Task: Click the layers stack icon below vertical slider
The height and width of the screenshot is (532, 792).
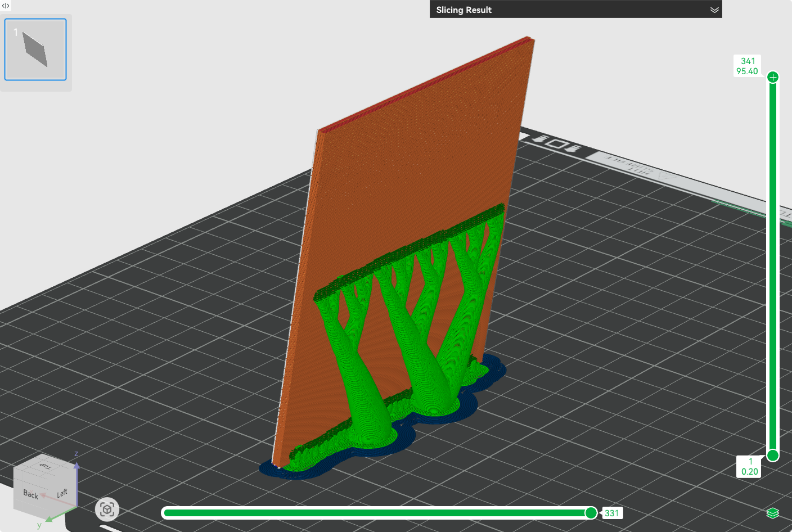Action: tap(772, 513)
